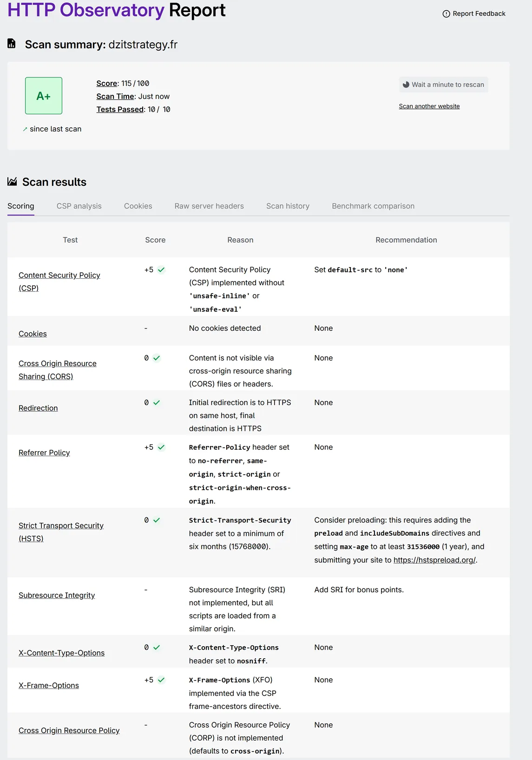Click the green checkmark in Redirection row

(157, 403)
